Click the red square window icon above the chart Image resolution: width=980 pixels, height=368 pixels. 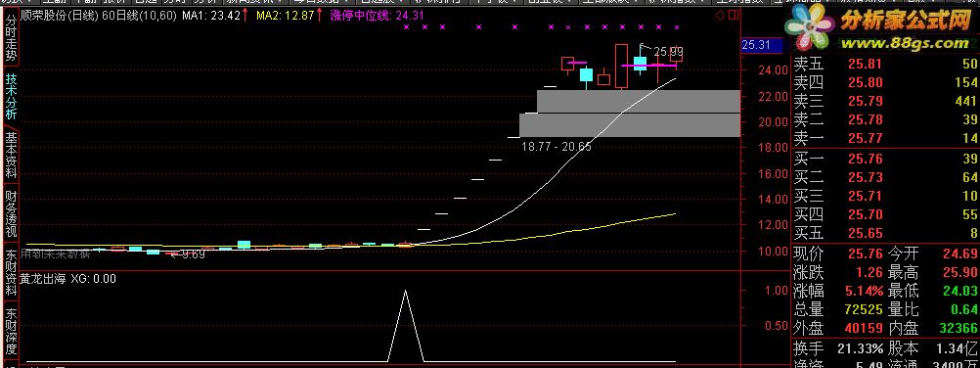point(732,16)
